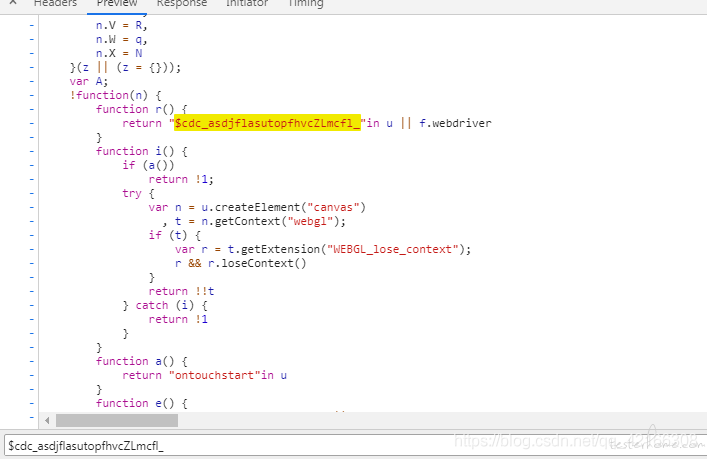Screen dimensions: 707x459
Task: Click gutter marker beside 'var A;' line
Action: pyautogui.click(x=32, y=81)
